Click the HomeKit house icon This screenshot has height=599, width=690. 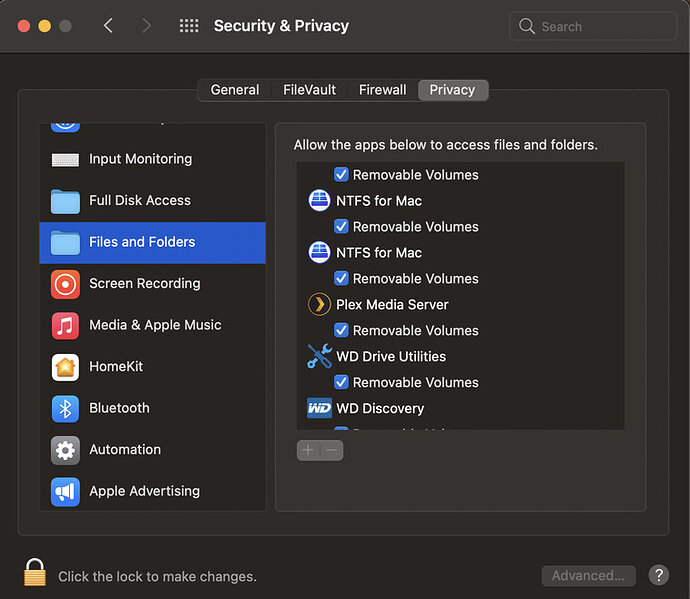[x=65, y=367]
